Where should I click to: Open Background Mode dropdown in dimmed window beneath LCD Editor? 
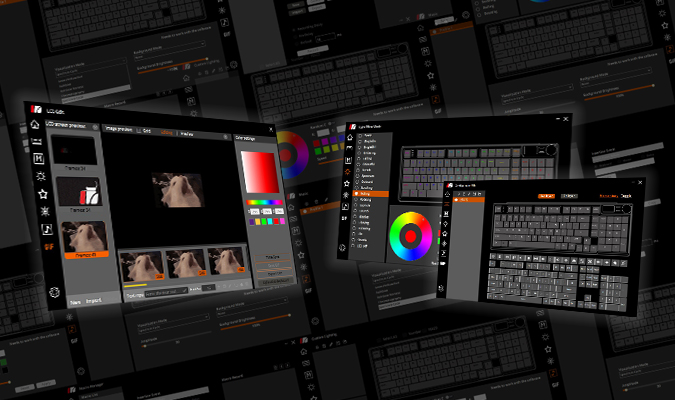(252, 306)
